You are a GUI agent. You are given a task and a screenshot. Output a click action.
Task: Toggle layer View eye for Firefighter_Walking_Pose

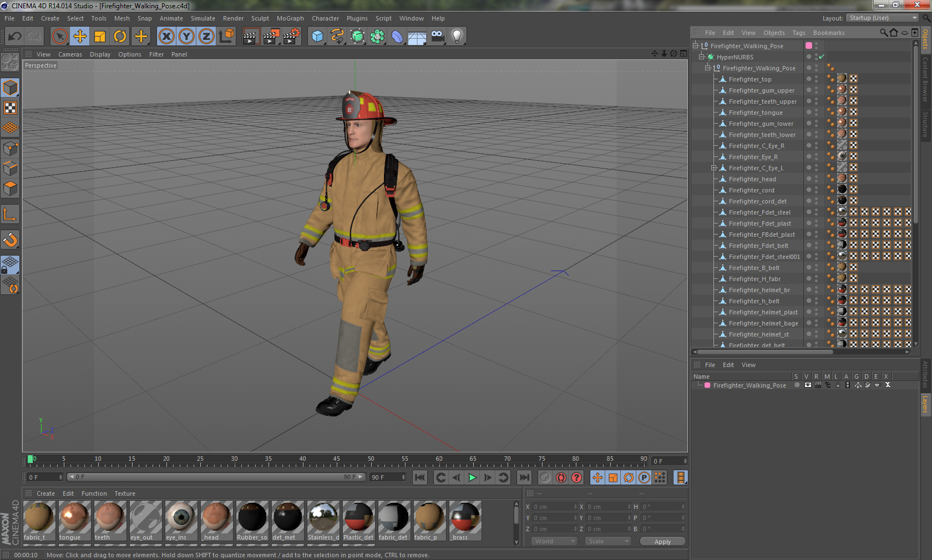click(x=808, y=385)
